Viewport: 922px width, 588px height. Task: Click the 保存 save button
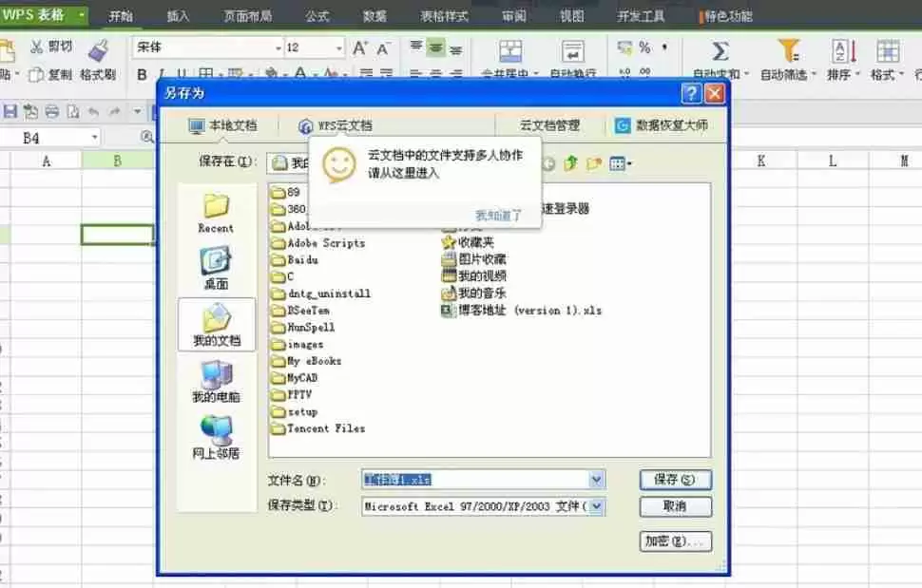675,480
